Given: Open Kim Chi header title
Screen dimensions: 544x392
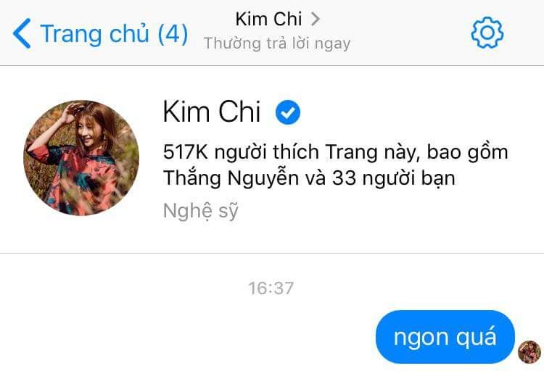Looking at the screenshot, I should pyautogui.click(x=268, y=19).
